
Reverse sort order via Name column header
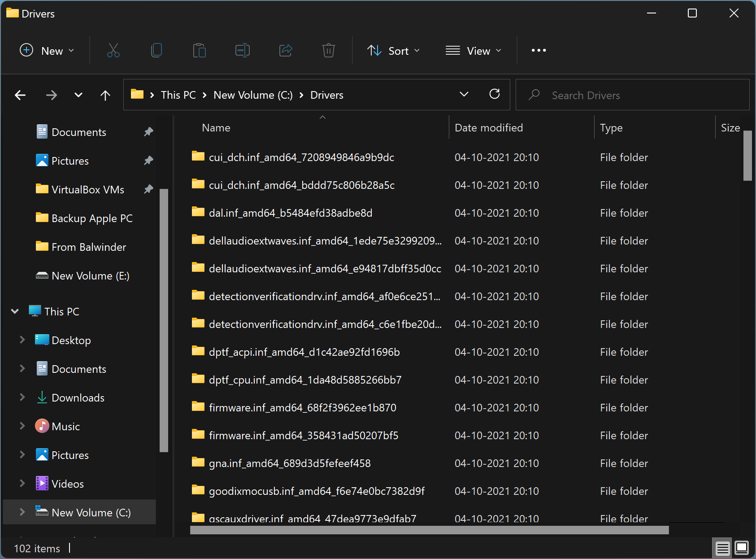coord(216,127)
